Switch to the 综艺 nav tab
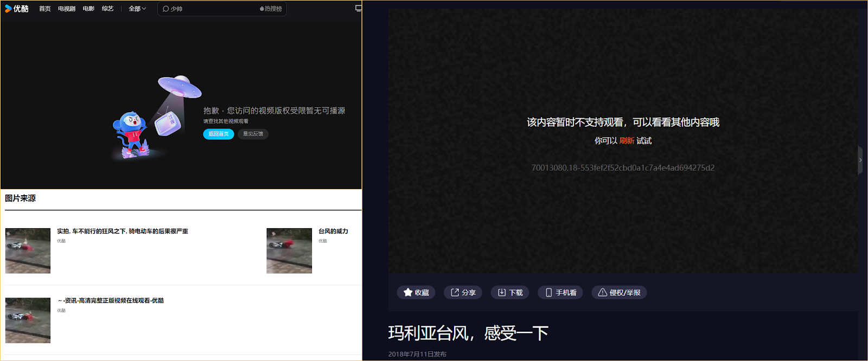Viewport: 868px width, 361px height. [x=107, y=9]
